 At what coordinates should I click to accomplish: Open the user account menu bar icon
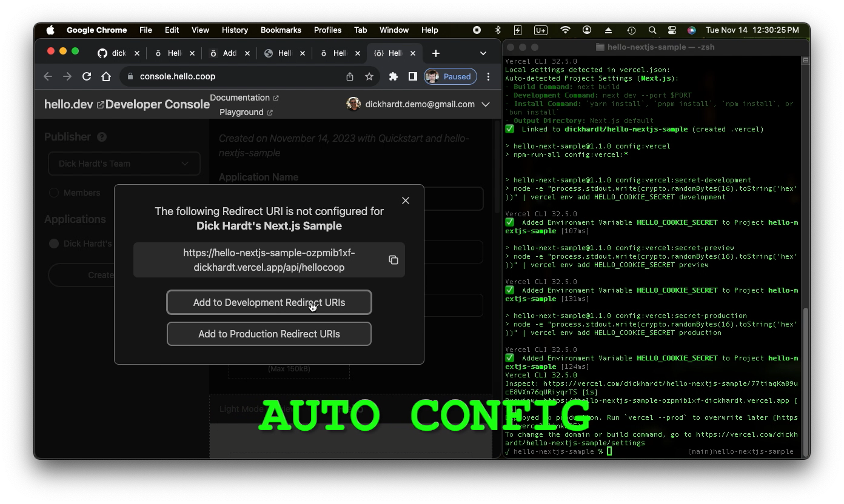click(x=587, y=30)
